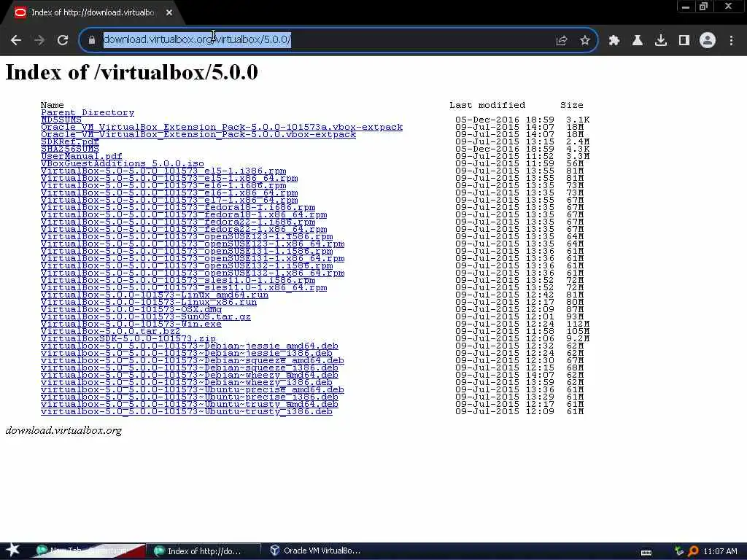This screenshot has width=747, height=560.
Task: Open the Chrome Labs flask icon
Action: pyautogui.click(x=638, y=41)
